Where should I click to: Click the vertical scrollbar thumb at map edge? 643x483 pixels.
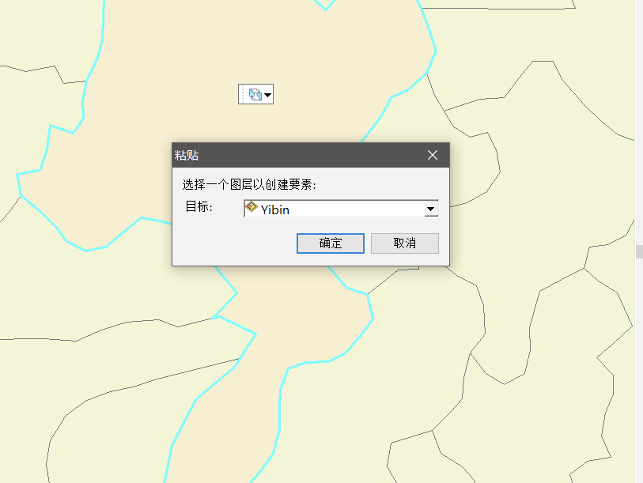(639, 251)
